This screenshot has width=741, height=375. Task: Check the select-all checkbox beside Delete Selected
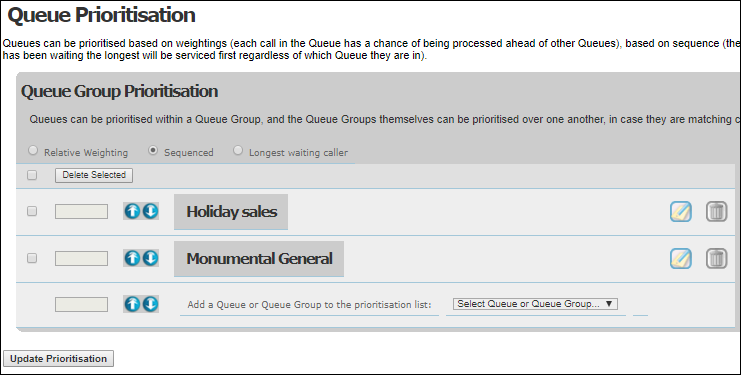32,175
